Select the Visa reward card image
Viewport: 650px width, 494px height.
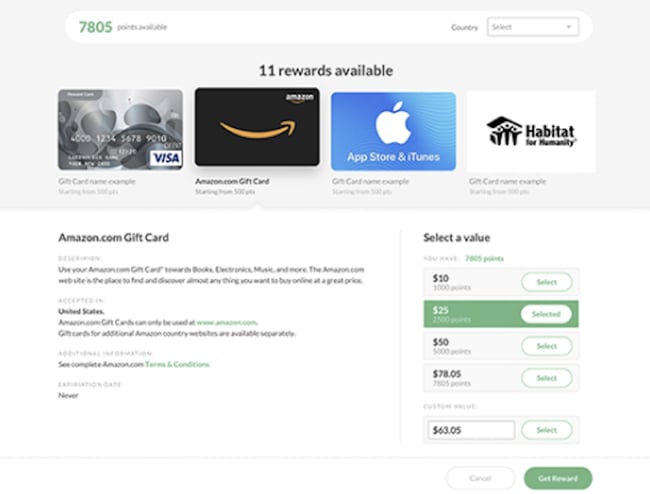tap(120, 130)
